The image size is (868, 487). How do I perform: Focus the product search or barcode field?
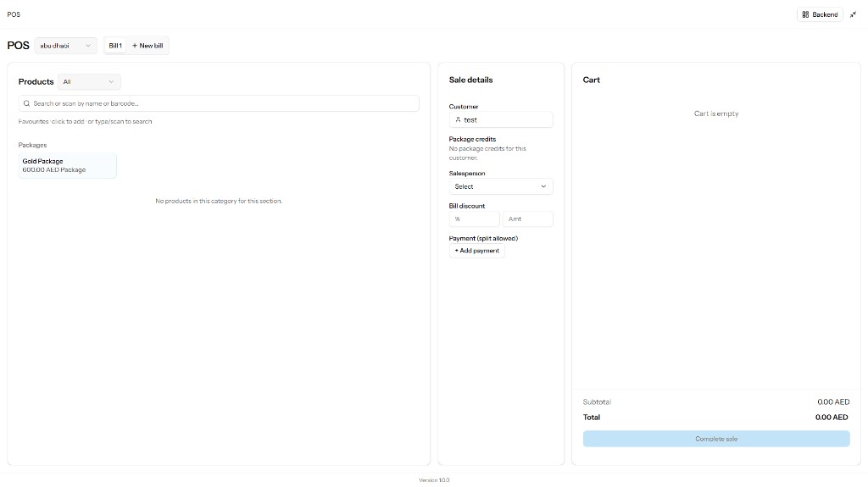(x=220, y=103)
